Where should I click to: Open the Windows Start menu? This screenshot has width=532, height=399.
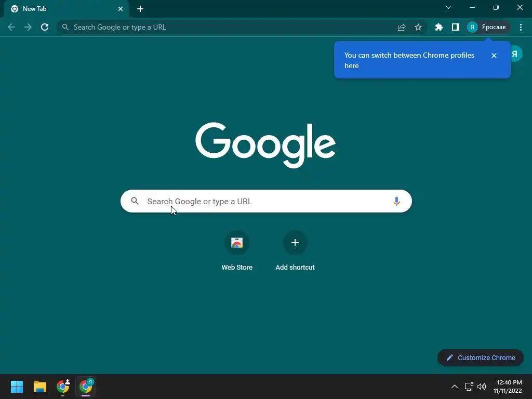coord(17,387)
